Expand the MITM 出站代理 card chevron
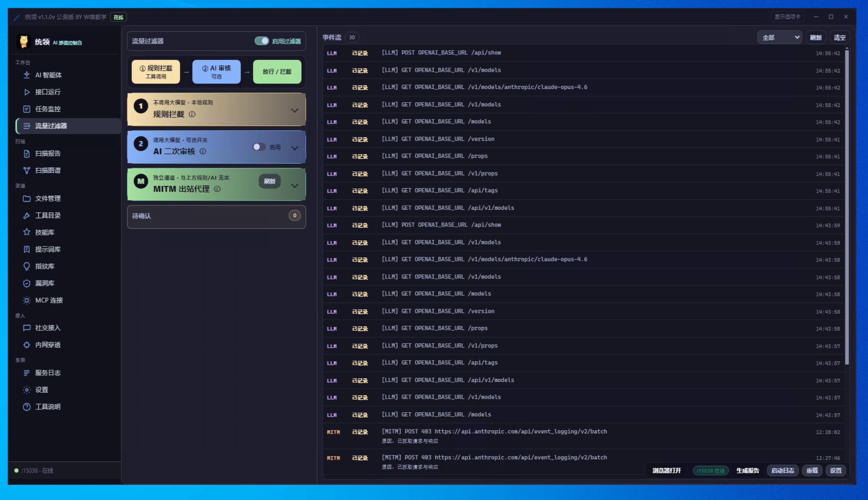868x500 pixels. point(294,185)
